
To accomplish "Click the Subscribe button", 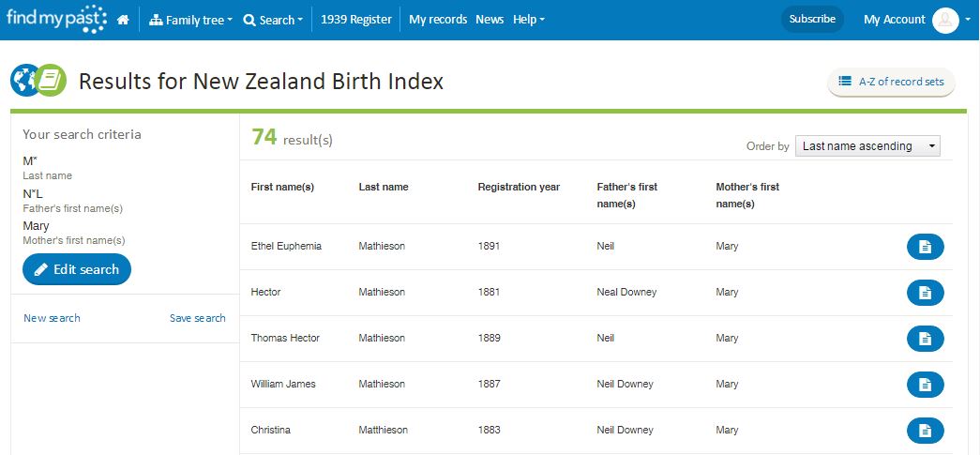I will [812, 20].
